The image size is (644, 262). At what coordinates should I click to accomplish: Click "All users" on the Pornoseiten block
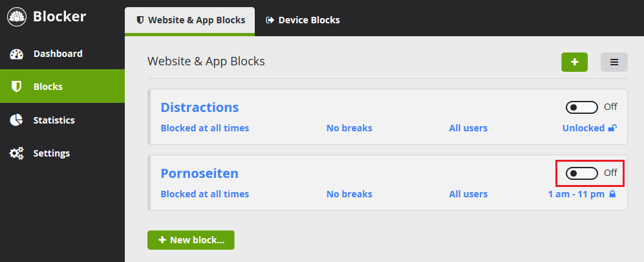click(x=468, y=194)
